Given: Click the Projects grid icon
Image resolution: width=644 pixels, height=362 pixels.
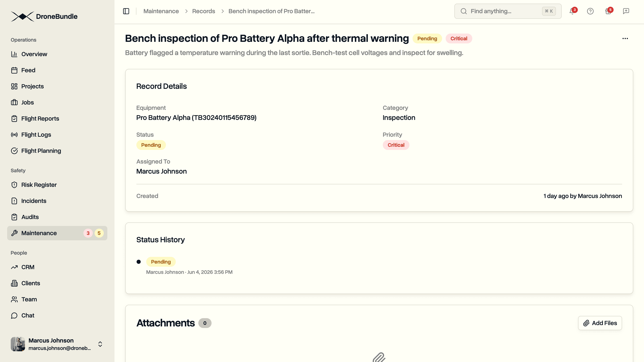Looking at the screenshot, I should click(x=14, y=86).
